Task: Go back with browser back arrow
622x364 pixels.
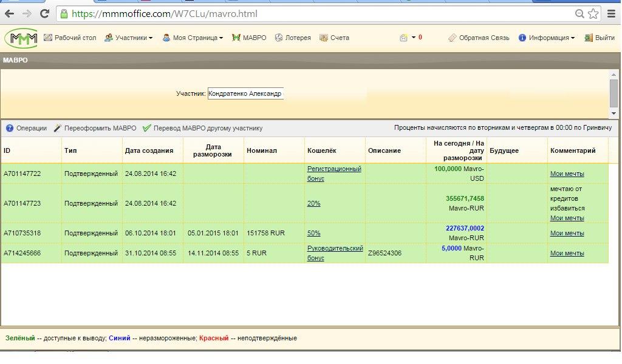Action: click(10, 14)
